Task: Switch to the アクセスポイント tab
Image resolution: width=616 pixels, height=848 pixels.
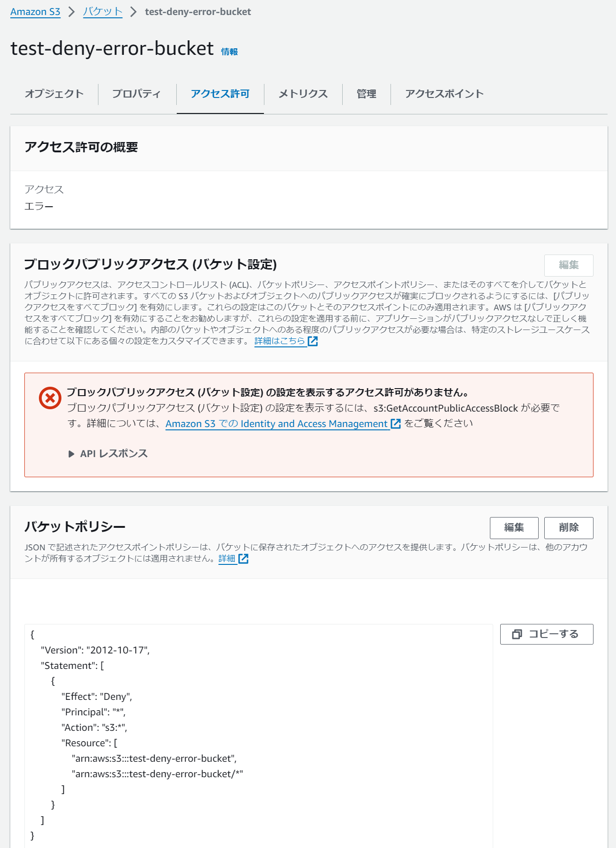Action: [444, 94]
